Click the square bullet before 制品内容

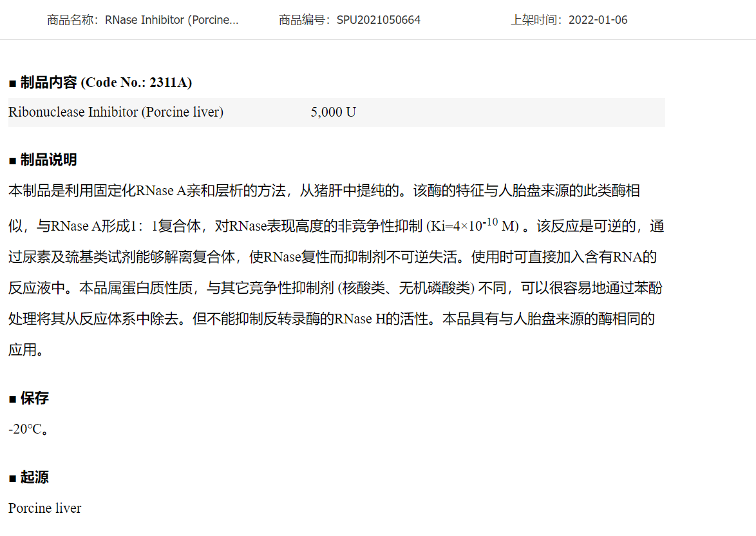(x=12, y=83)
